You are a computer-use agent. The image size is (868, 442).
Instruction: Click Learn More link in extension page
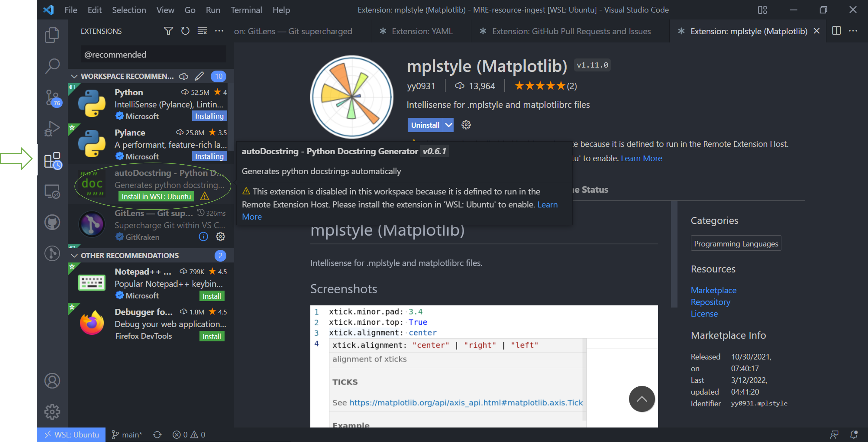(641, 158)
